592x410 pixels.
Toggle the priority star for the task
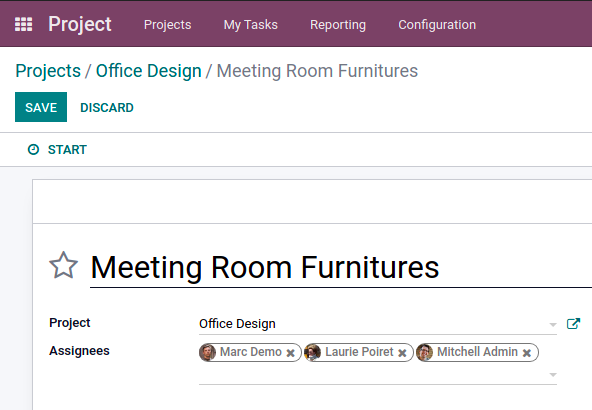63,266
